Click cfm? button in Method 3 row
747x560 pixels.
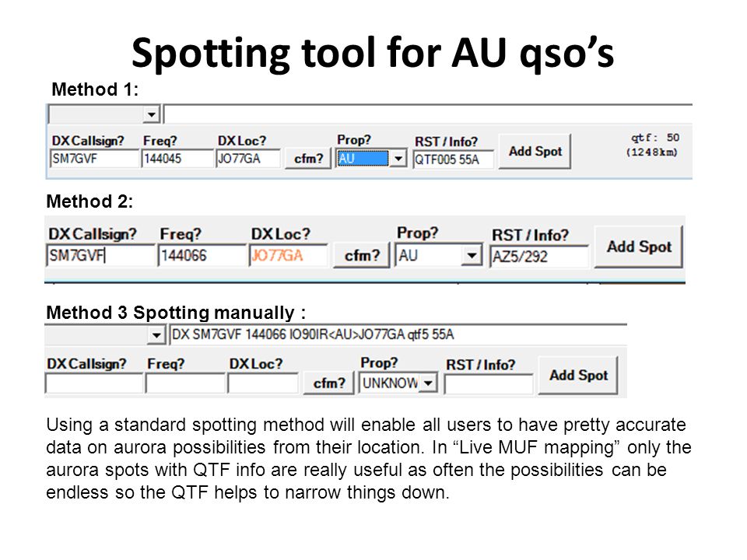[328, 383]
